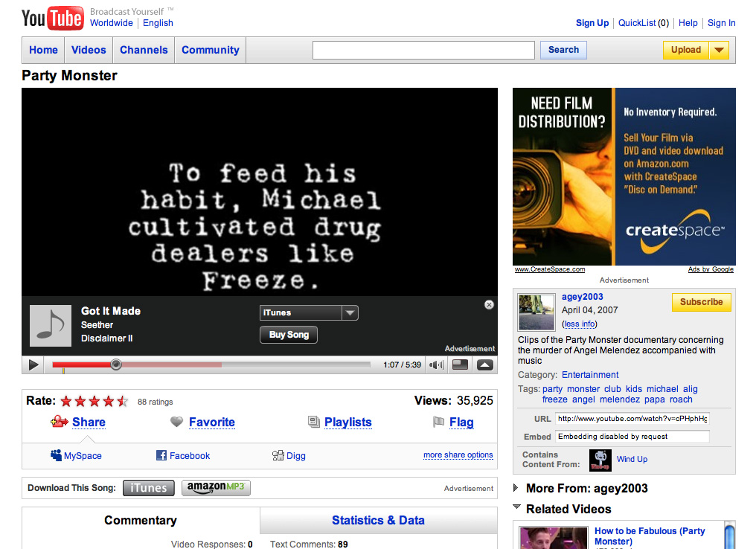756x549 pixels.
Task: Share to MySpace text link
Action: coord(83,455)
